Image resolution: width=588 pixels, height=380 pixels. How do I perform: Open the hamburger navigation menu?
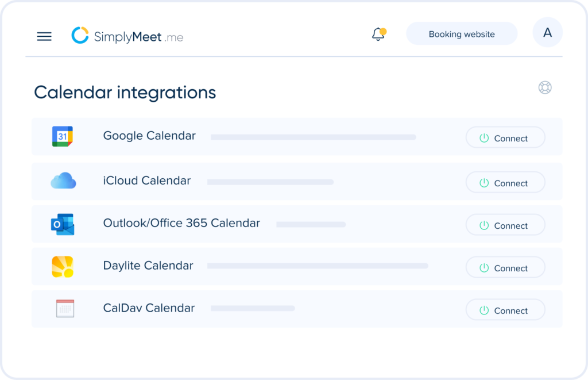click(x=44, y=36)
